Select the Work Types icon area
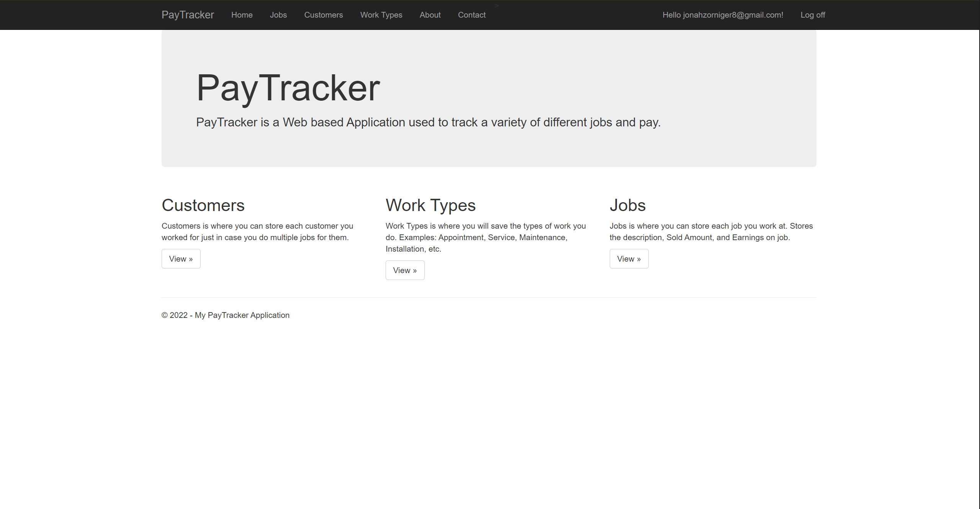 [x=431, y=205]
